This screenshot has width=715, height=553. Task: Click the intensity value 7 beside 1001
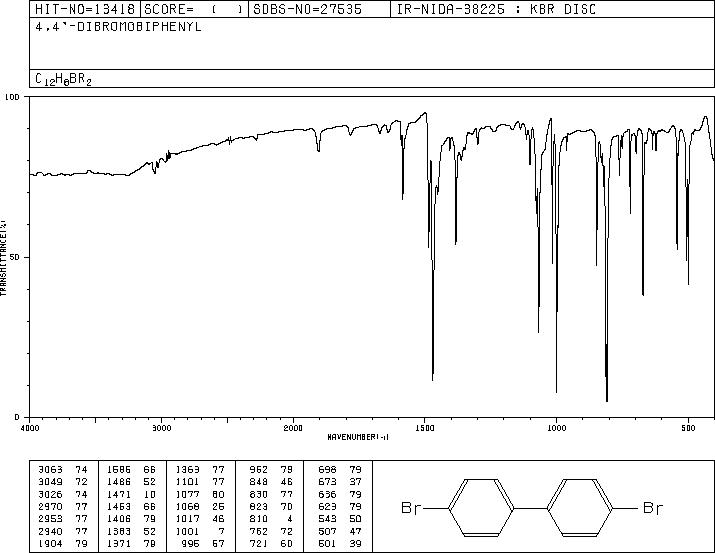click(221, 532)
